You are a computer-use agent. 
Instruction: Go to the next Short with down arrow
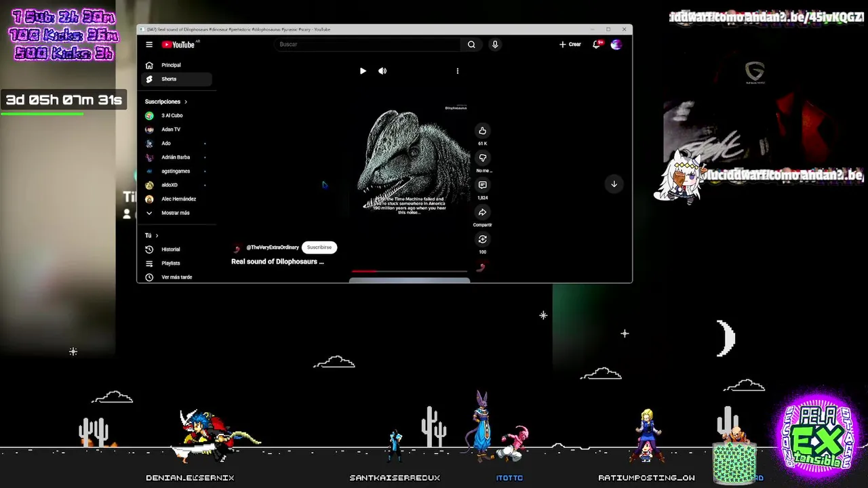click(614, 184)
